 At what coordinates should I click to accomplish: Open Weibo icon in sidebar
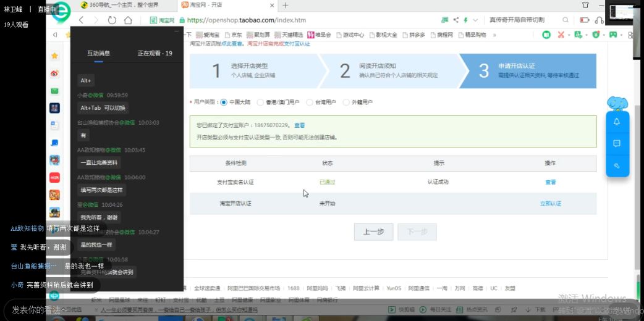coord(54,73)
